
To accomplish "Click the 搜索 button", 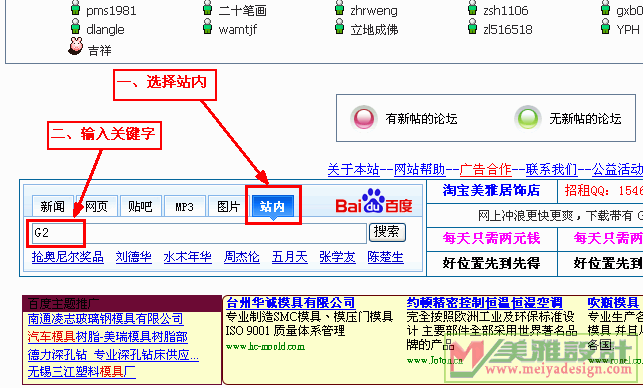I will (387, 232).
